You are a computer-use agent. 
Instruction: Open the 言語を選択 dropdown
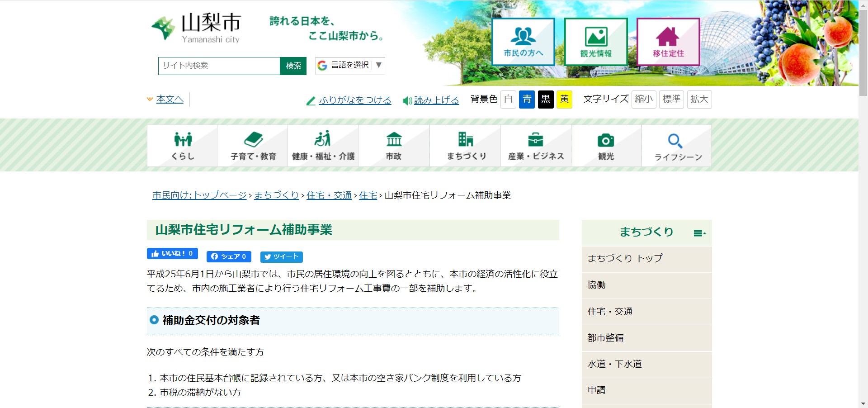tap(349, 66)
